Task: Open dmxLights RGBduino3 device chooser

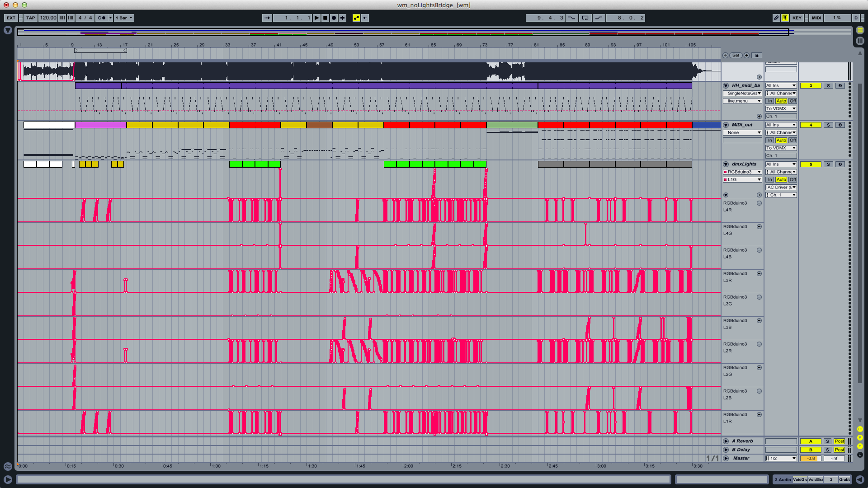Action: 742,172
